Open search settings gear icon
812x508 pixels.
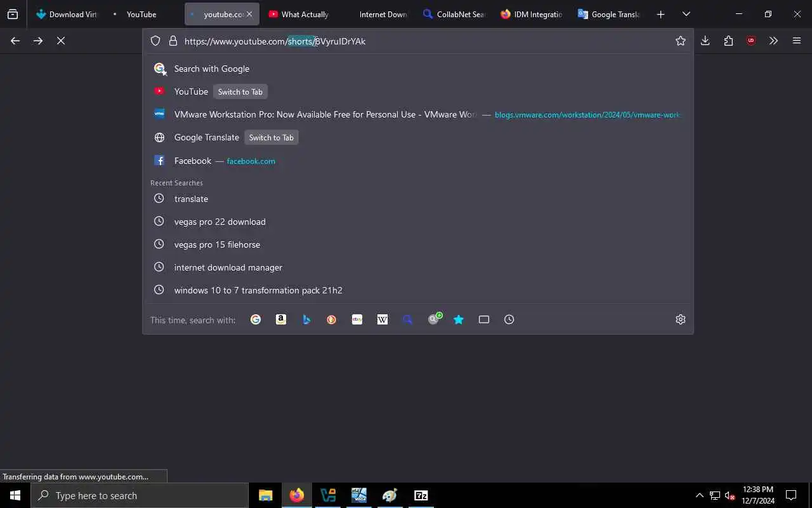tap(681, 319)
